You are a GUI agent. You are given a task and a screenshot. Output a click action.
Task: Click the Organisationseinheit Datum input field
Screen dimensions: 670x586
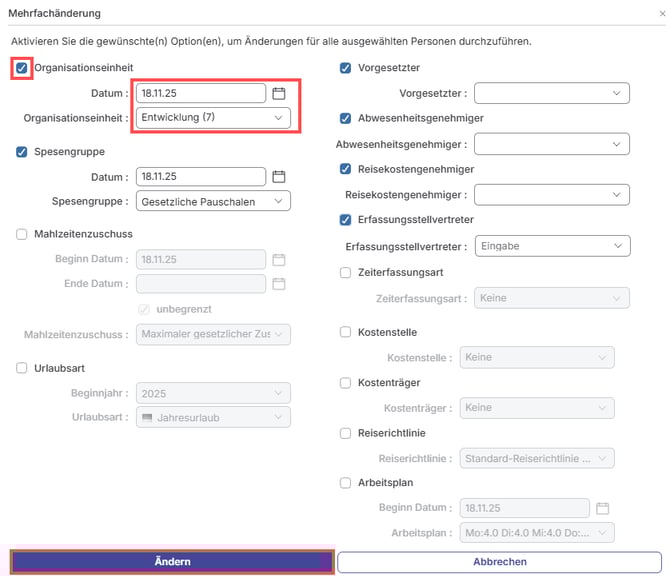click(x=200, y=93)
